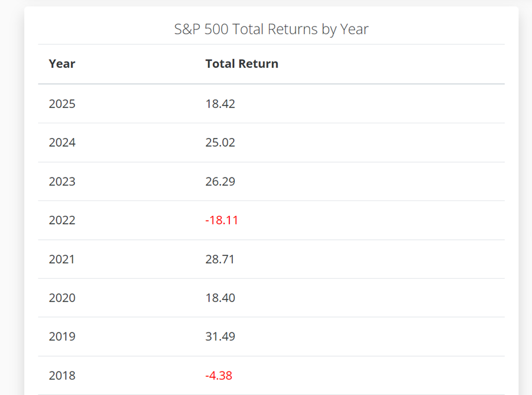This screenshot has height=395, width=532.
Task: Pick the 25.02 return value
Action: tap(220, 143)
